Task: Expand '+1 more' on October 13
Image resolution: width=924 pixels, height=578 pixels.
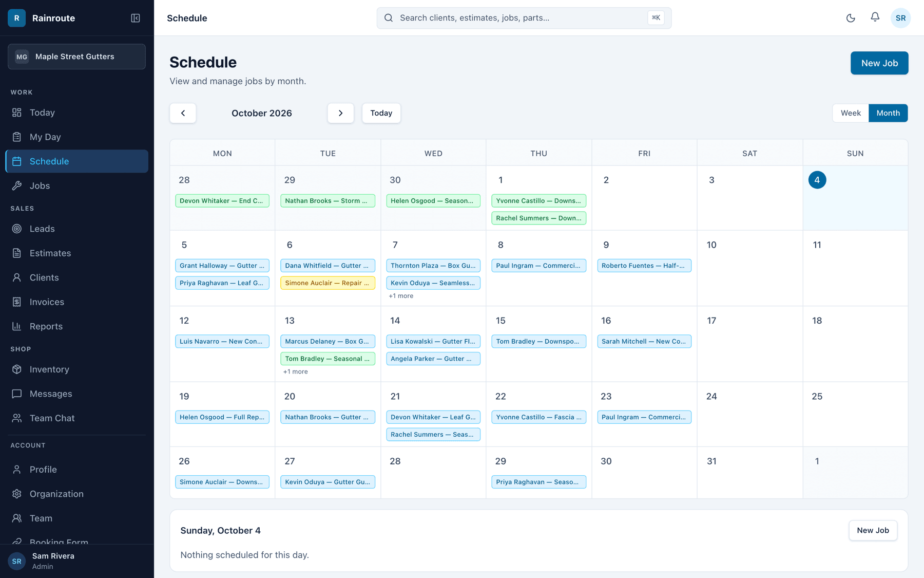Action: coord(296,371)
